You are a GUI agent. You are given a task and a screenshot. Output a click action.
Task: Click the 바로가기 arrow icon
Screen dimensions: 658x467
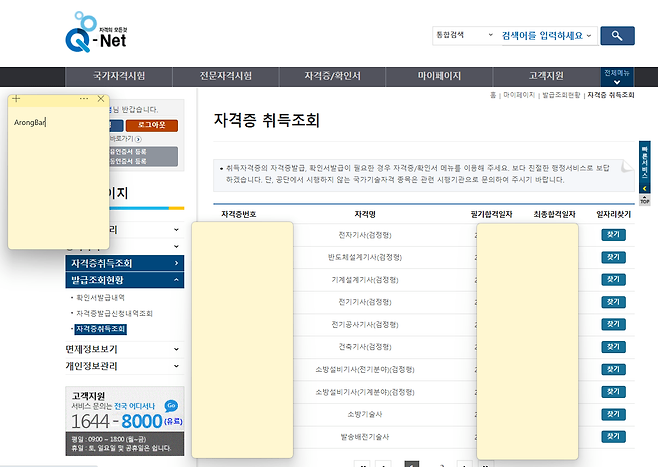pyautogui.click(x=138, y=139)
